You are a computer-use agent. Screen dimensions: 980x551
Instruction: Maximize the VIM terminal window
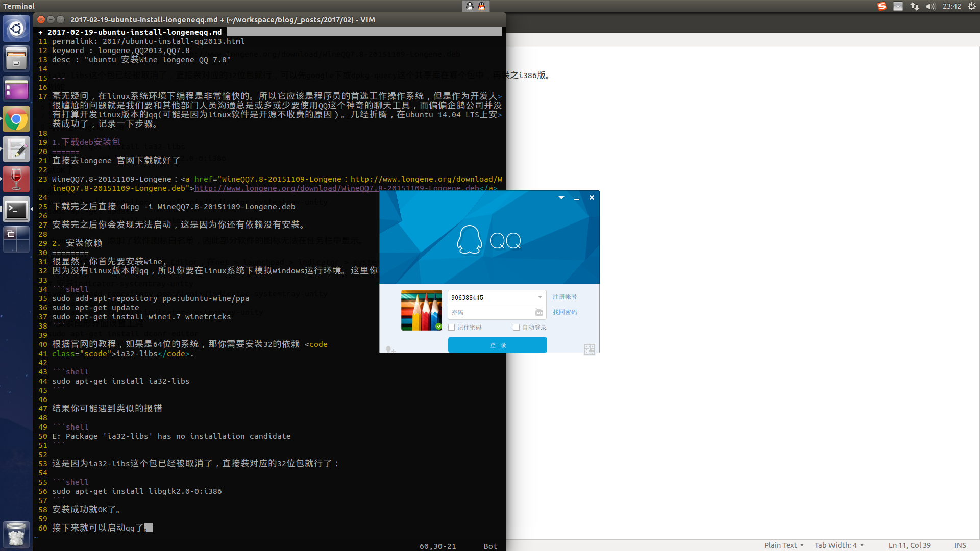(x=61, y=19)
